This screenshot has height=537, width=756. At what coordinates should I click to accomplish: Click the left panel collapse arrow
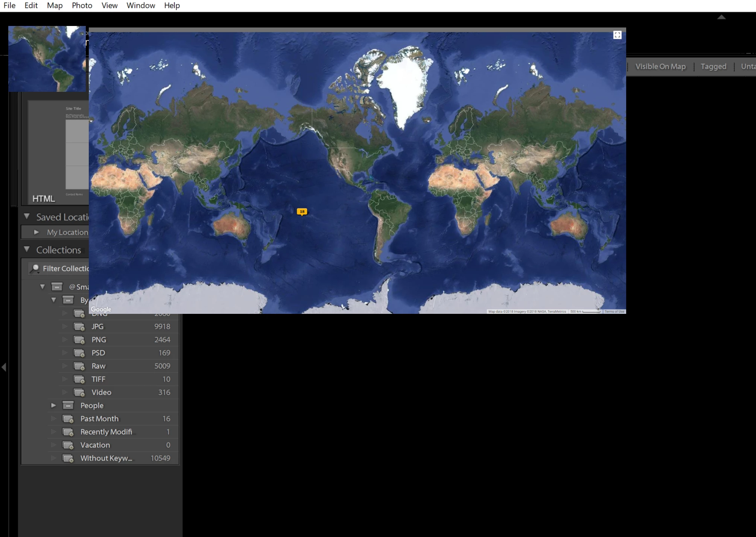click(x=4, y=367)
